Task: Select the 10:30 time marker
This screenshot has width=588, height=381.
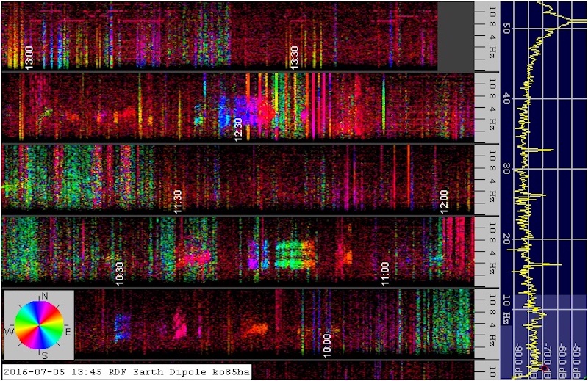Action: click(x=121, y=272)
